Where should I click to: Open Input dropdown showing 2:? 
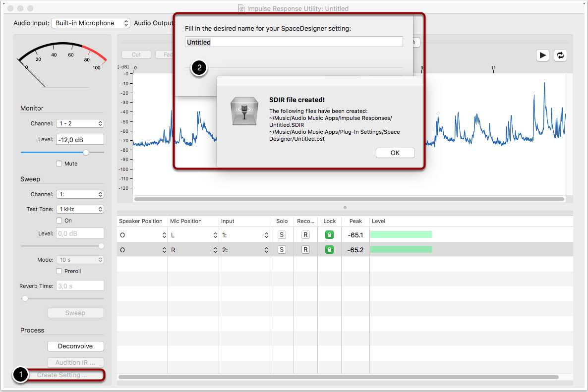tap(244, 250)
